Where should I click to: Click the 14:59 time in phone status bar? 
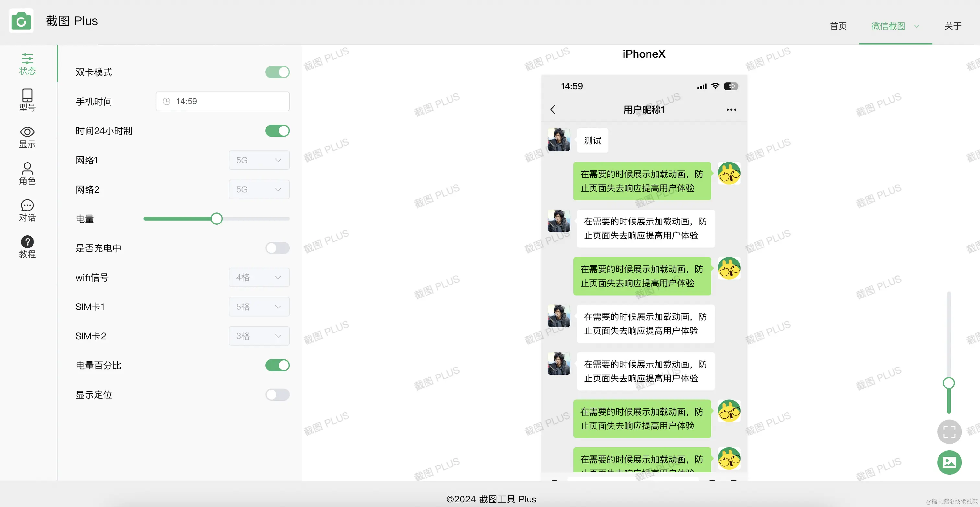tap(572, 86)
